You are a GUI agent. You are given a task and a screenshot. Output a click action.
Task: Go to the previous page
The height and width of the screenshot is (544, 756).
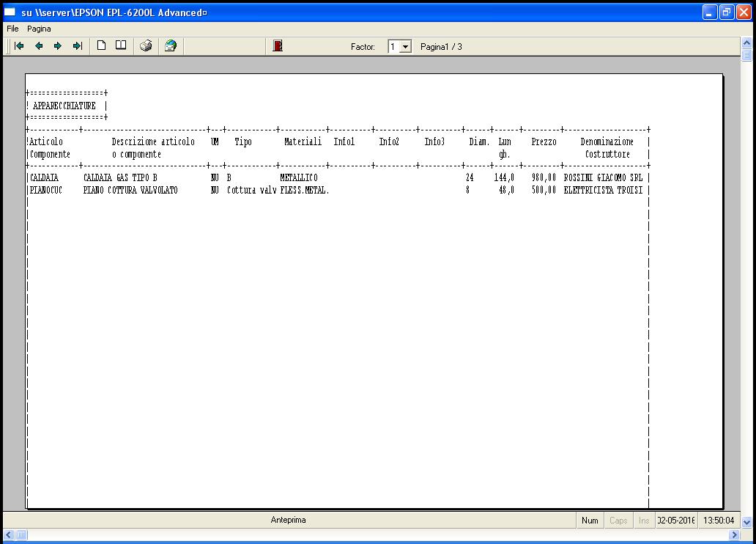click(39, 46)
